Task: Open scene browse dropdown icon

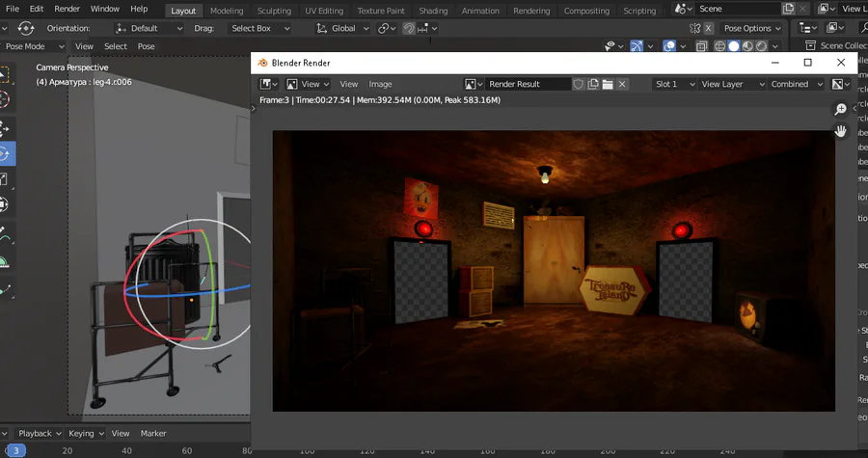Action: tap(684, 9)
